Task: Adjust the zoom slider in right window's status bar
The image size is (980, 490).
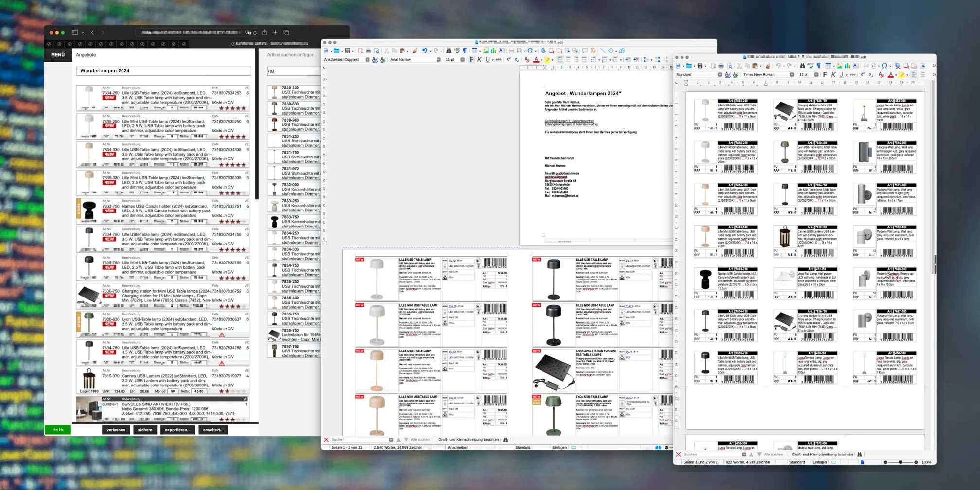Action: click(x=900, y=462)
